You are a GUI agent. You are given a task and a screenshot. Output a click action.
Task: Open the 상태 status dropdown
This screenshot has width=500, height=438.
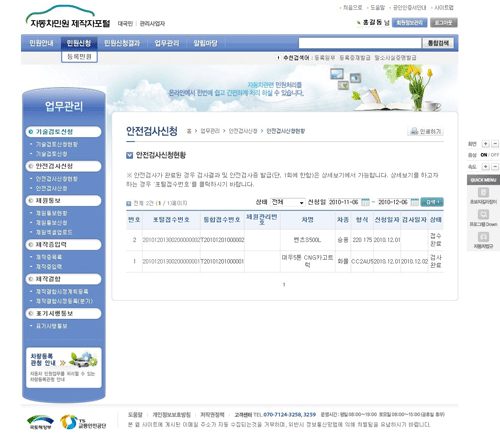(287, 202)
